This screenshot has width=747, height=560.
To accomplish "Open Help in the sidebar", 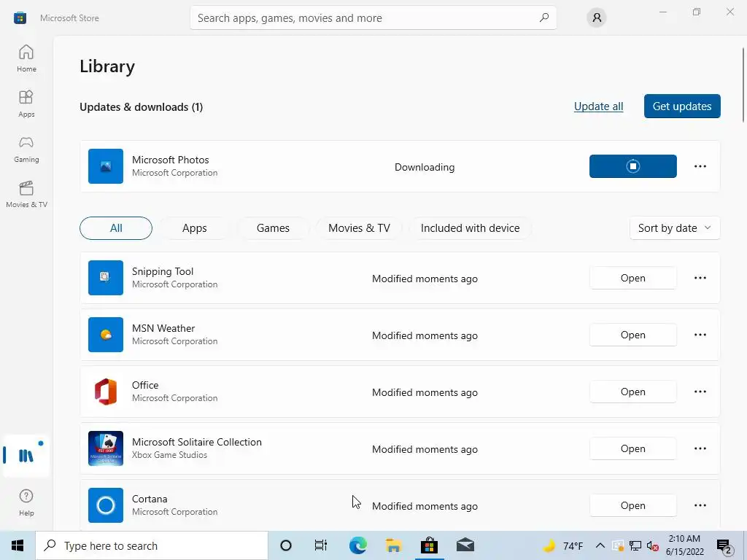I will (x=26, y=502).
